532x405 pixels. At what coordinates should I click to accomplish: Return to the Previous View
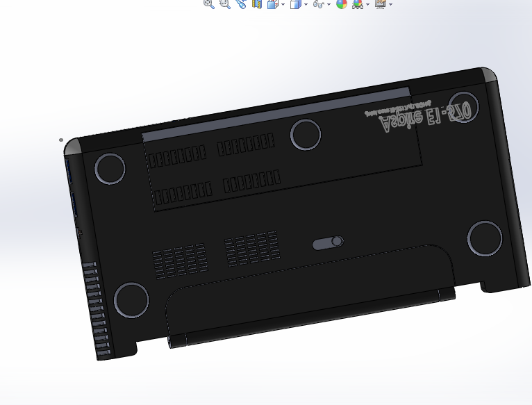point(241,3)
